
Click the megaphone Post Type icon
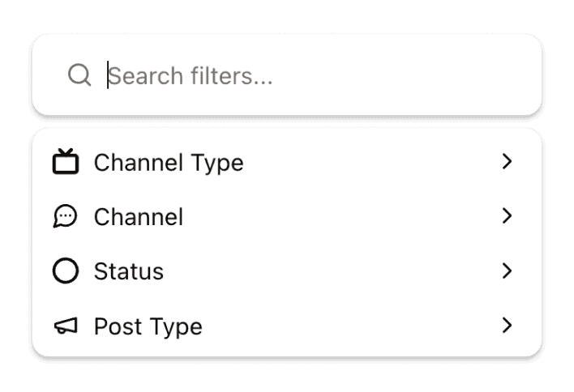[66, 326]
